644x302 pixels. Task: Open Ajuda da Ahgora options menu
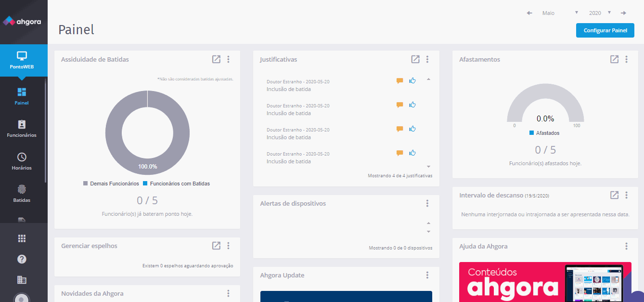[627, 246]
